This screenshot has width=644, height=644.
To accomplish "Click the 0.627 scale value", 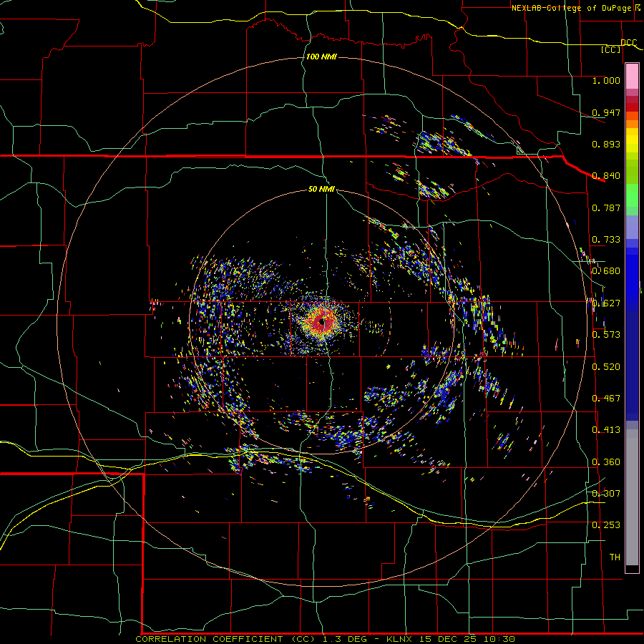I will [606, 303].
